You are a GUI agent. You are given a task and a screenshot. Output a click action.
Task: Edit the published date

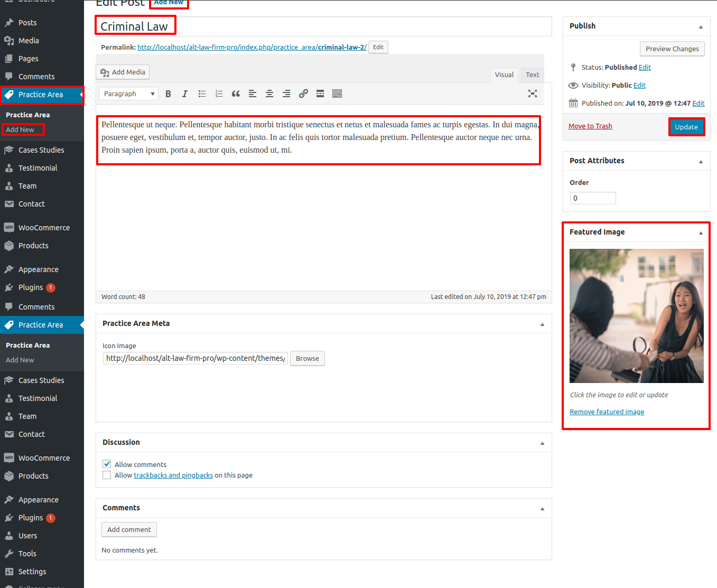coord(699,103)
